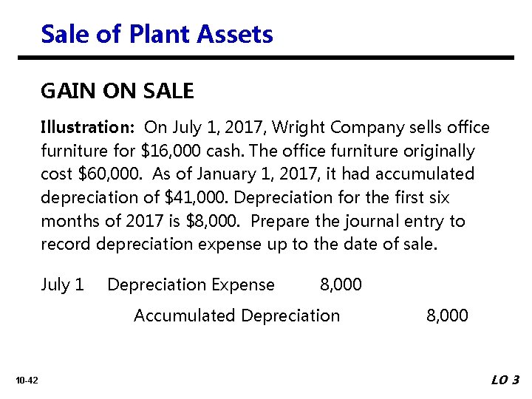Click 'Wright Company' in the paragraph
The height and width of the screenshot is (399, 532).
(338, 128)
